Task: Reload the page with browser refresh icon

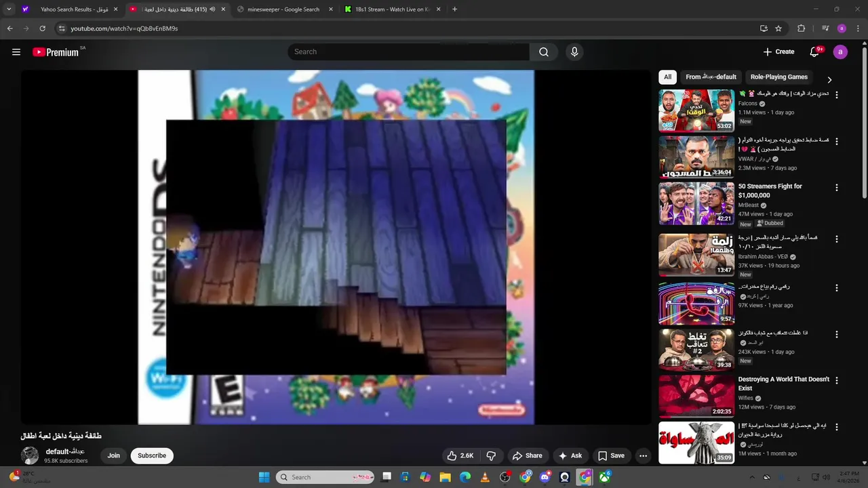Action: tap(42, 28)
